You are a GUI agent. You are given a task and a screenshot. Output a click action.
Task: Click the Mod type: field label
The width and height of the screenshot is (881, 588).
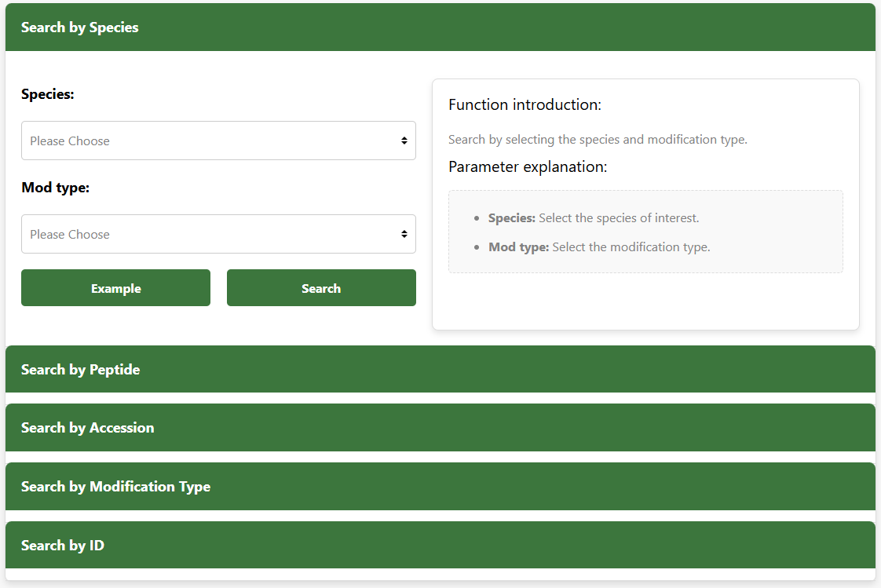[55, 187]
